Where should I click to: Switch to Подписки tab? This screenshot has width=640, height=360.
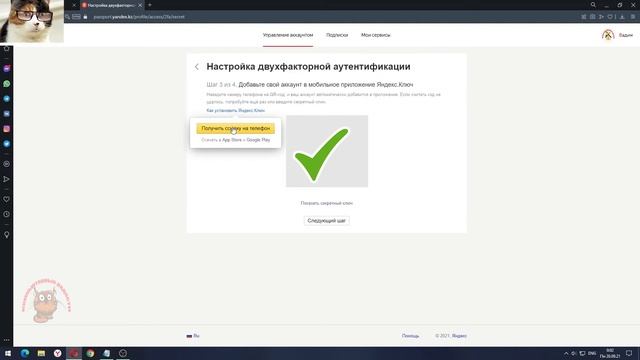[337, 35]
